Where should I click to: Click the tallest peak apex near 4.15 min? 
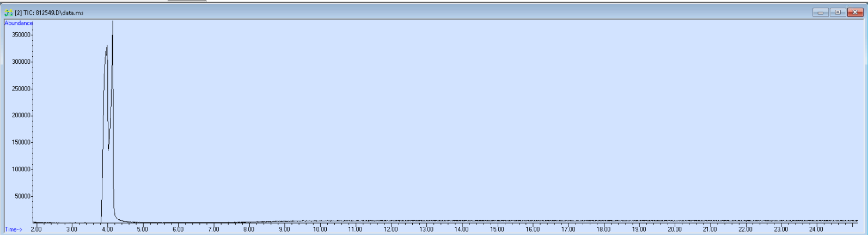pos(113,22)
